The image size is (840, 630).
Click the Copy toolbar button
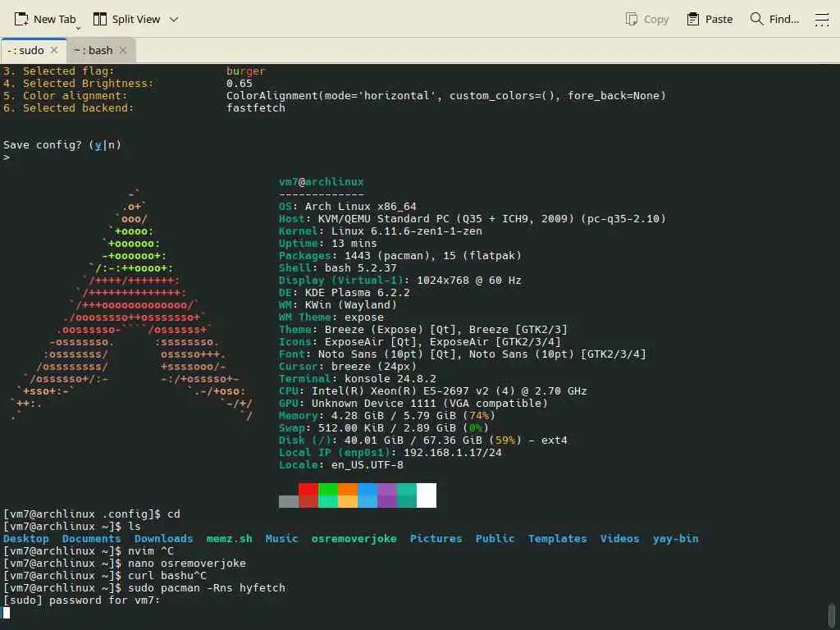(647, 20)
